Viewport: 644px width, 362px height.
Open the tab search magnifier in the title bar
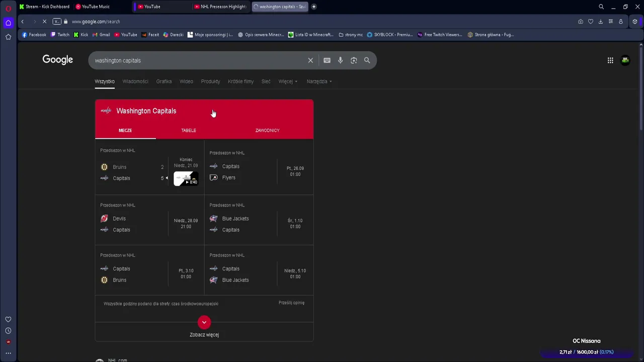[601, 7]
